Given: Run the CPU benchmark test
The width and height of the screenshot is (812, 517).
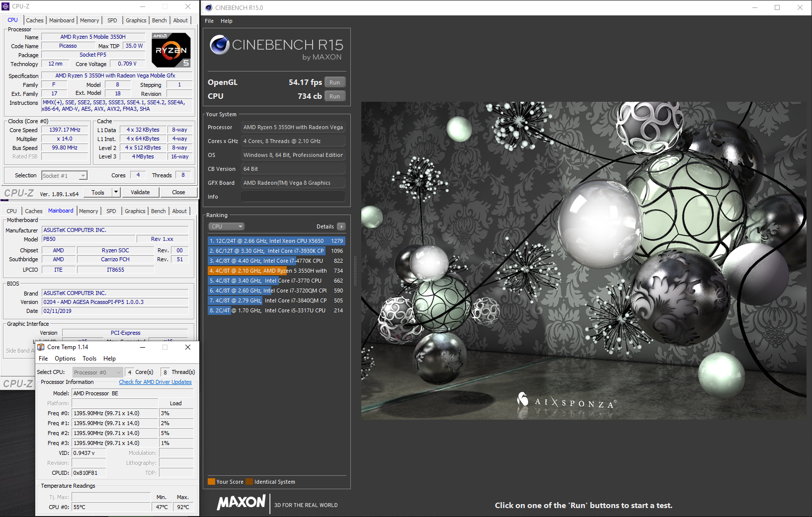Looking at the screenshot, I should [x=334, y=96].
